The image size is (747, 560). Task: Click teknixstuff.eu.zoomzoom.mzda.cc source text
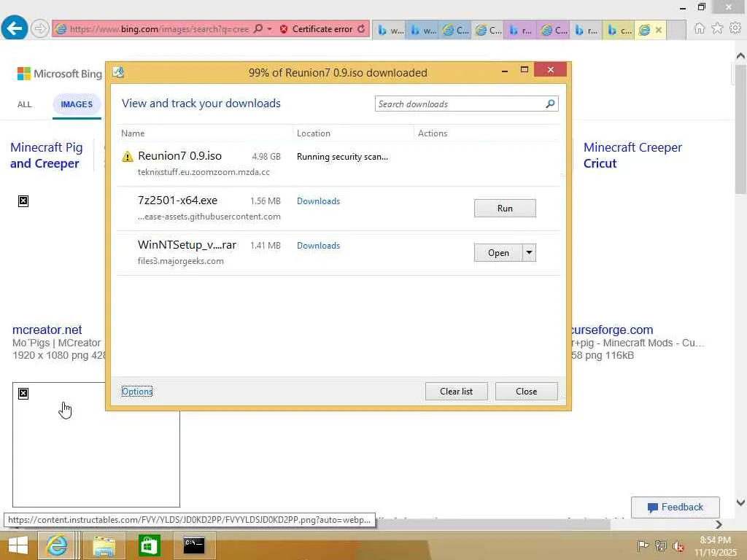[204, 172]
